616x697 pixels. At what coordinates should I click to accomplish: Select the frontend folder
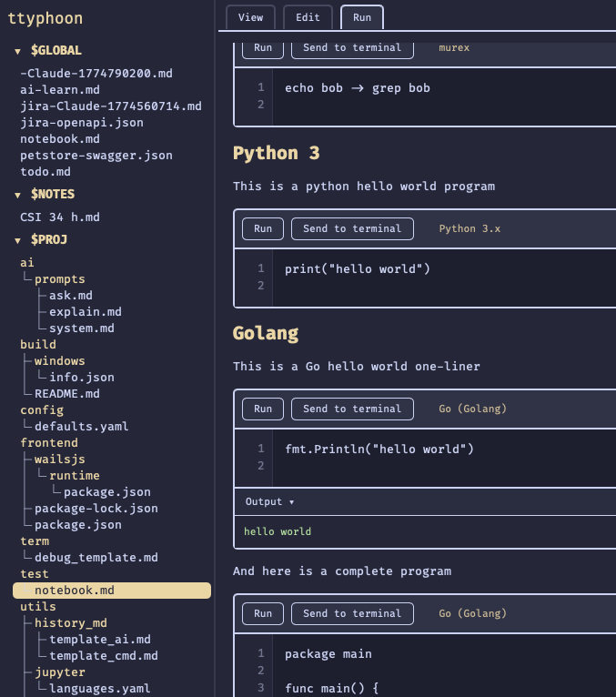[x=49, y=443]
